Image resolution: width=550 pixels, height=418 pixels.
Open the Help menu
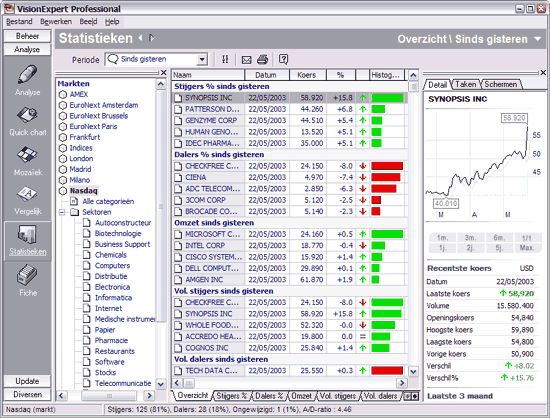tap(112, 22)
